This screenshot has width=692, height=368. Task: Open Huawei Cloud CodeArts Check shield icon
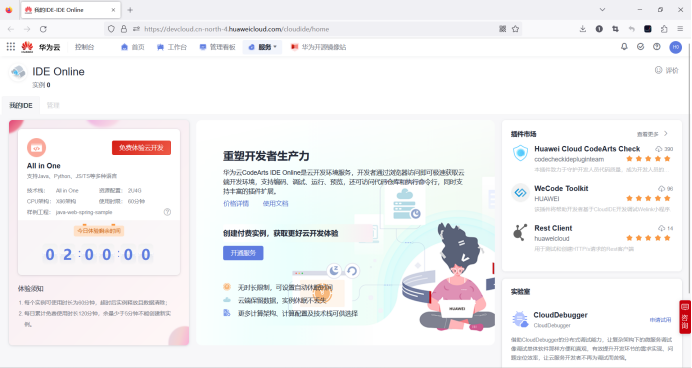pos(520,153)
